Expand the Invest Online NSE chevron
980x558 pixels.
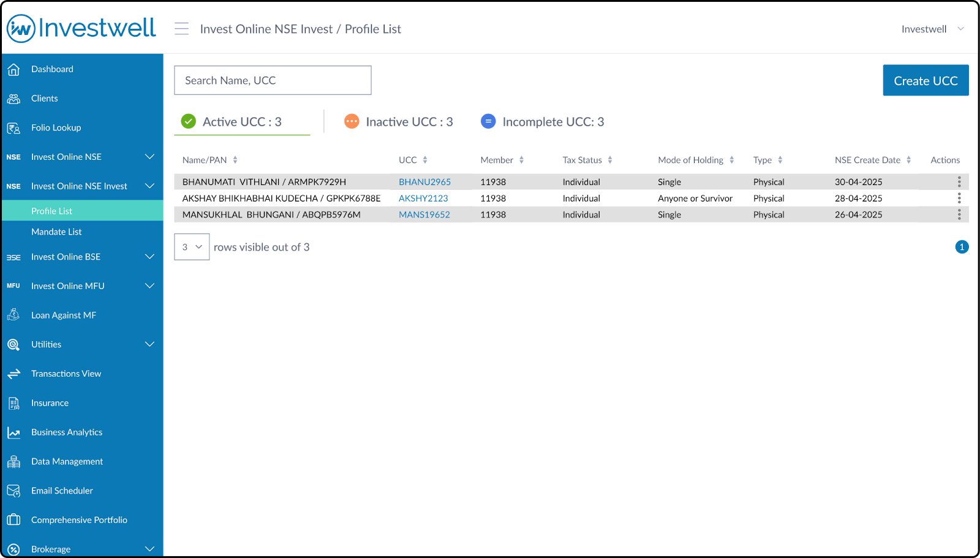click(149, 157)
